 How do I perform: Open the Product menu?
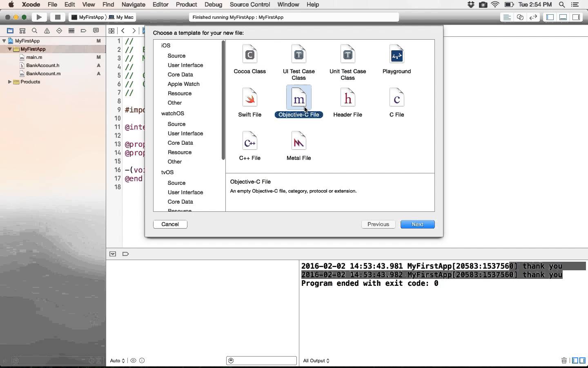point(187,4)
